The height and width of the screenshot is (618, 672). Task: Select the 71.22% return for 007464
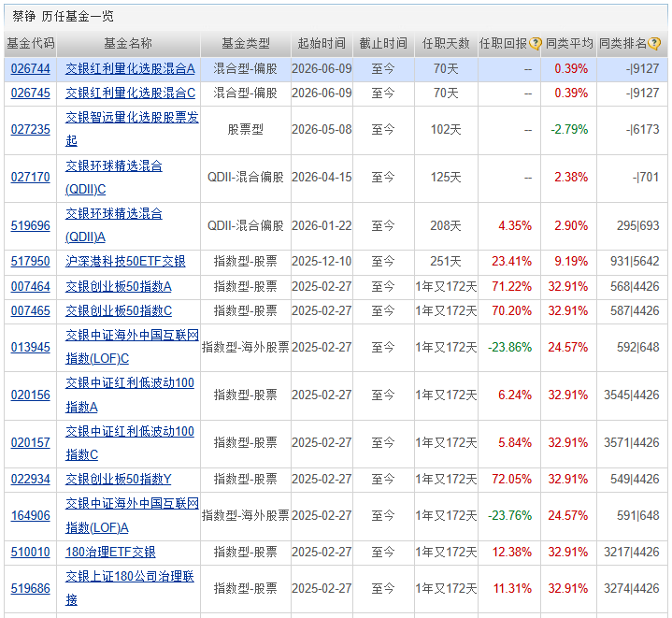[512, 286]
